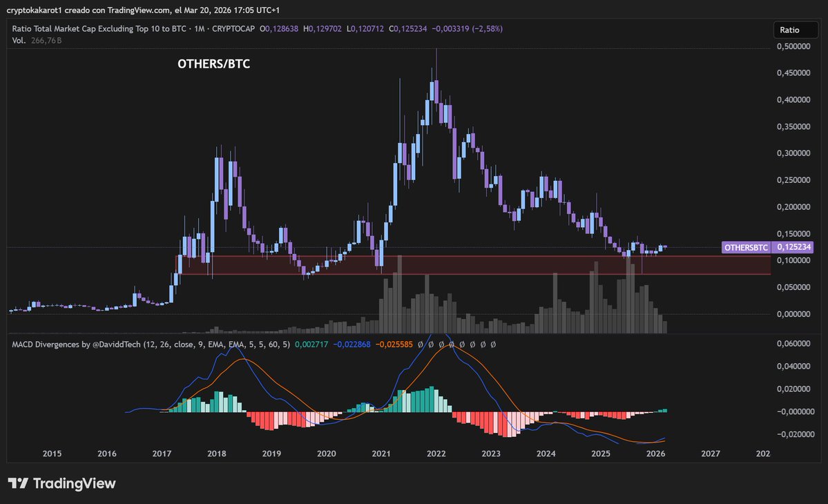Click the 0,040000 MACD axis label
Image resolution: width=828 pixels, height=504 pixels.
[x=793, y=366]
